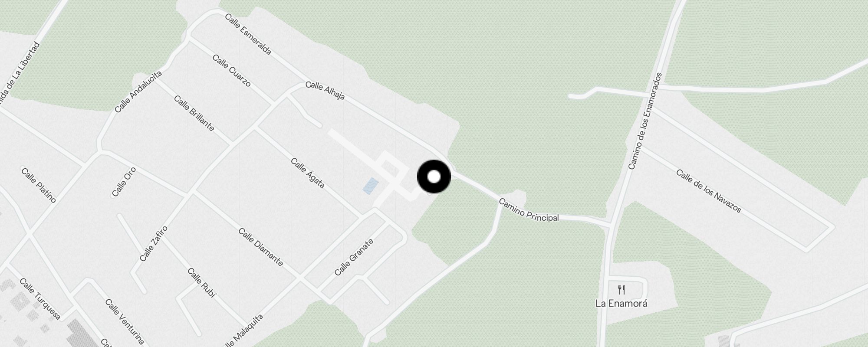Click the black circular location marker
This screenshot has height=347, width=868.
[x=434, y=177]
